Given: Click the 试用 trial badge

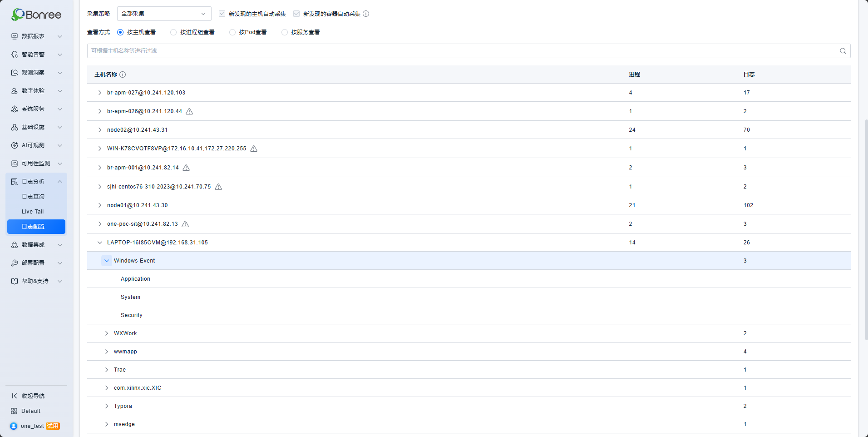Looking at the screenshot, I should tap(53, 426).
